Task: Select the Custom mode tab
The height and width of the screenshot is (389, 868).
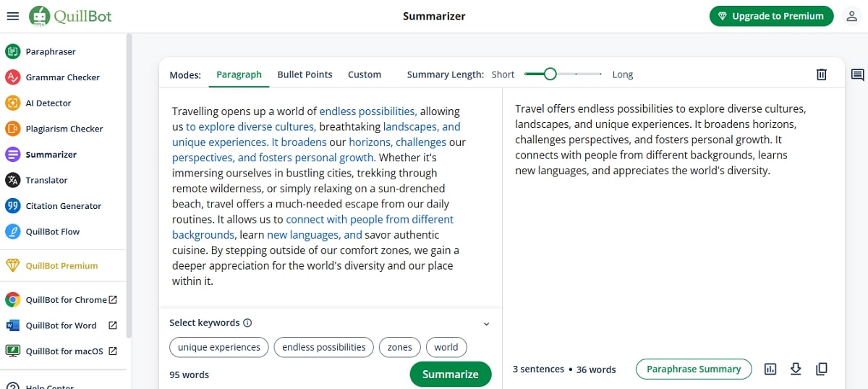Action: click(364, 74)
